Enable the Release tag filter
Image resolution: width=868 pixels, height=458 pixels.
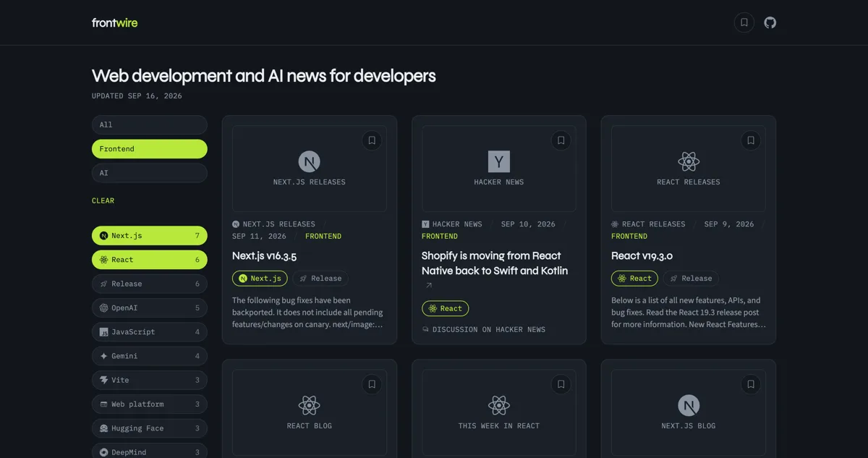pyautogui.click(x=150, y=284)
